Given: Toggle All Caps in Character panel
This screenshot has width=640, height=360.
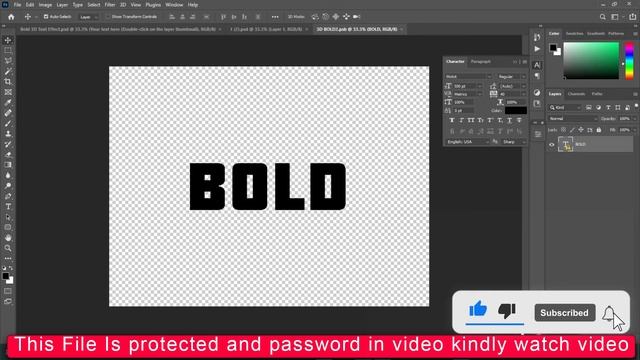Looking at the screenshot, I should (x=471, y=120).
